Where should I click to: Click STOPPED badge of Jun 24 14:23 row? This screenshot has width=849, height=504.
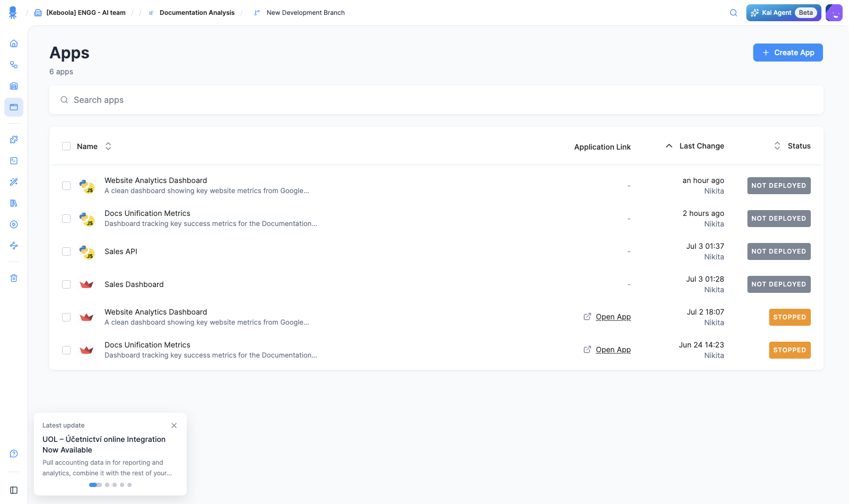coord(790,350)
